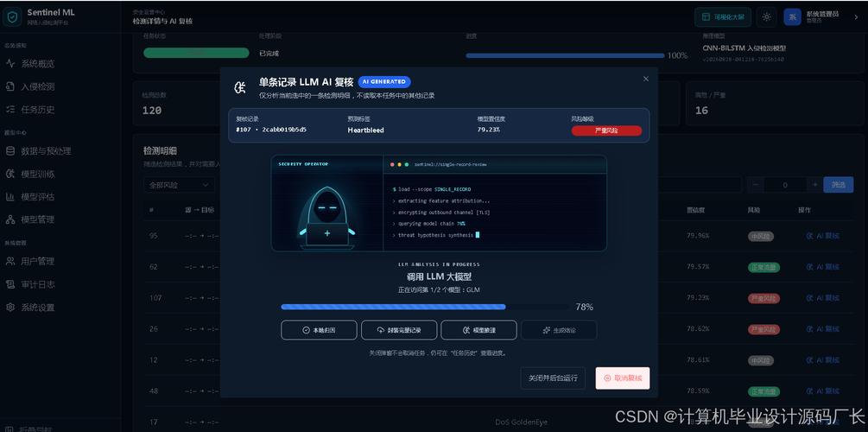The width and height of the screenshot is (868, 432).
Task: Click the 严重风险 badge in row 26
Action: point(764,329)
